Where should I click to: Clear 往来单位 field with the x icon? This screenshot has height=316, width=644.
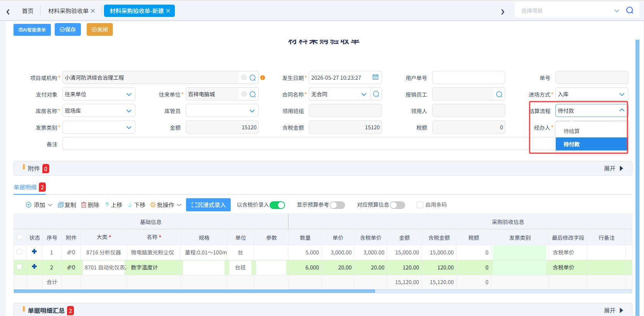point(244,94)
